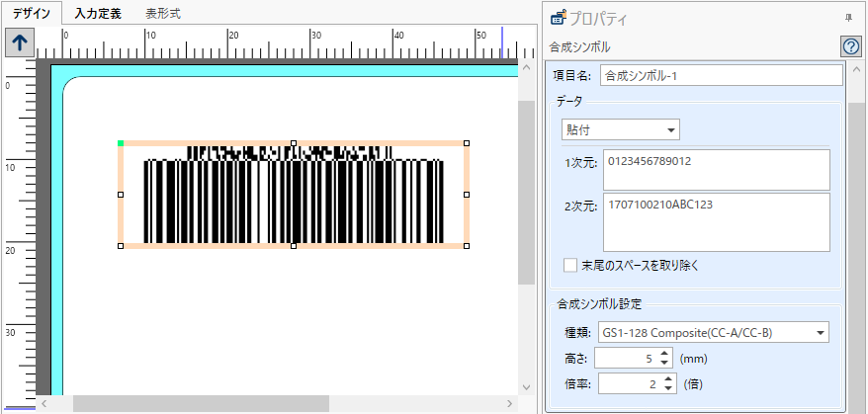Select the composite barcode on canvas

[294, 195]
